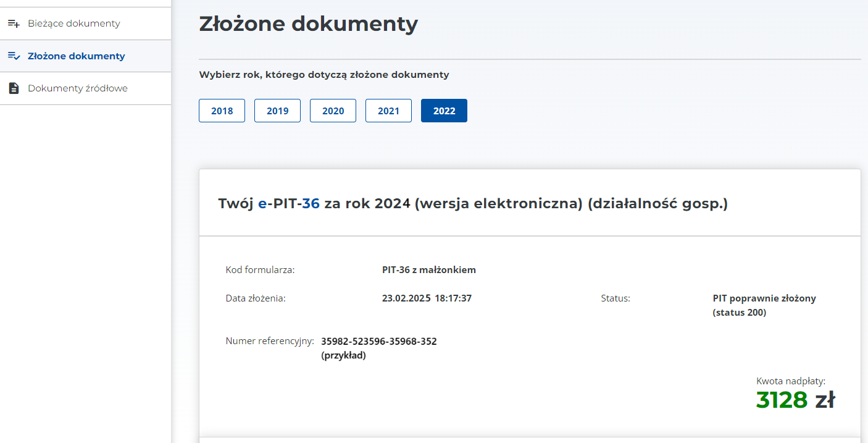Select the add-document icon beside Bieżące dokumenty
The width and height of the screenshot is (868, 443).
[x=14, y=23]
